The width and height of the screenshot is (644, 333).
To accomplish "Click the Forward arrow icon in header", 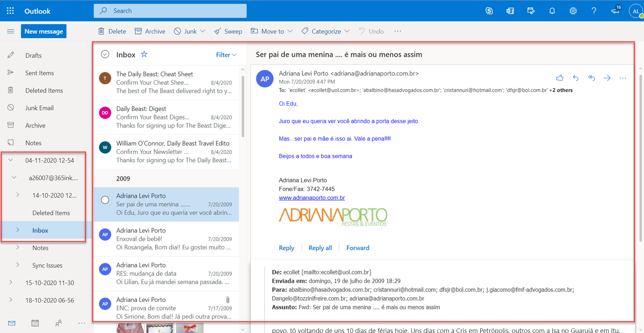I will click(607, 78).
